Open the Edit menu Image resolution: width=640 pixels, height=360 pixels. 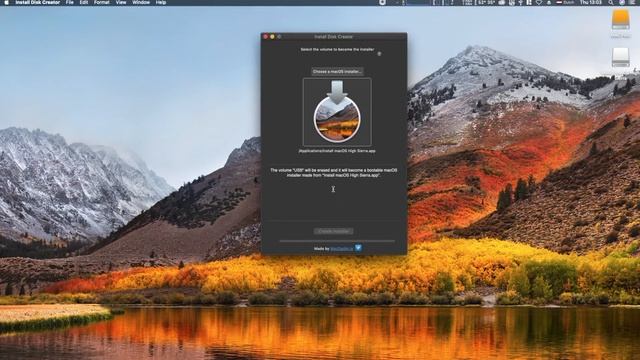click(x=84, y=2)
